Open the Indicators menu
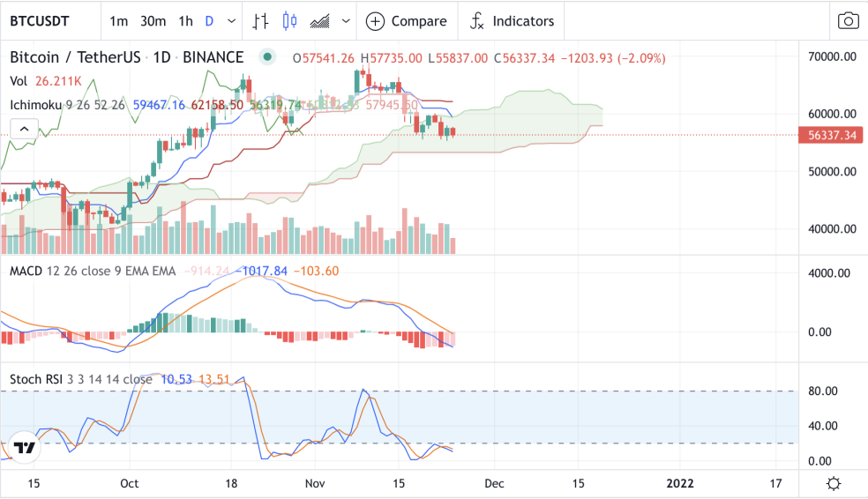The image size is (868, 499). coord(512,21)
